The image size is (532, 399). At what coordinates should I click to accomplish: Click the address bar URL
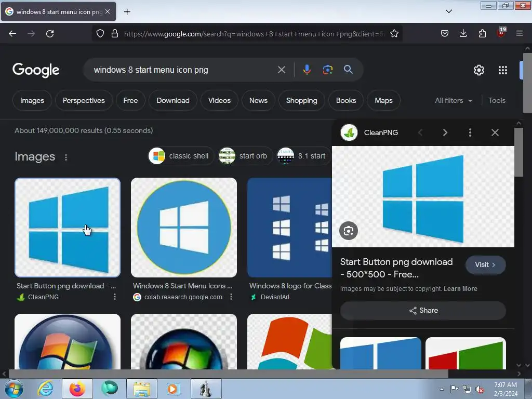click(255, 34)
